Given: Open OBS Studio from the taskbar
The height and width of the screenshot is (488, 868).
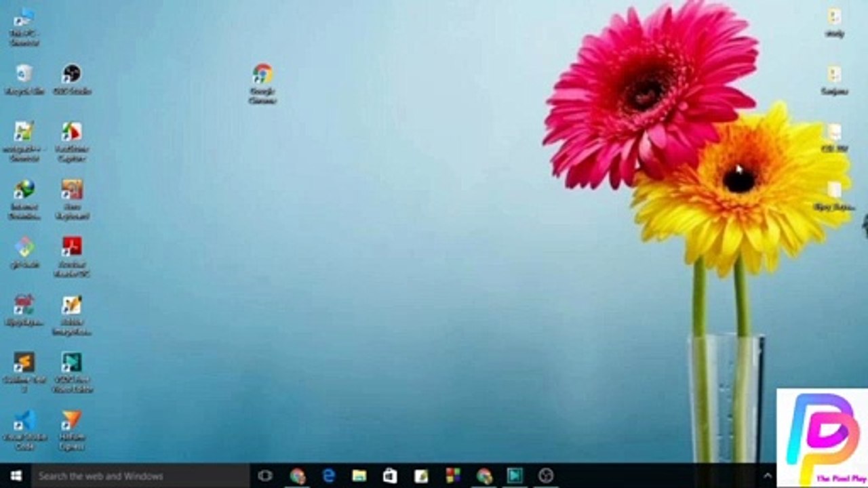Looking at the screenshot, I should (546, 476).
